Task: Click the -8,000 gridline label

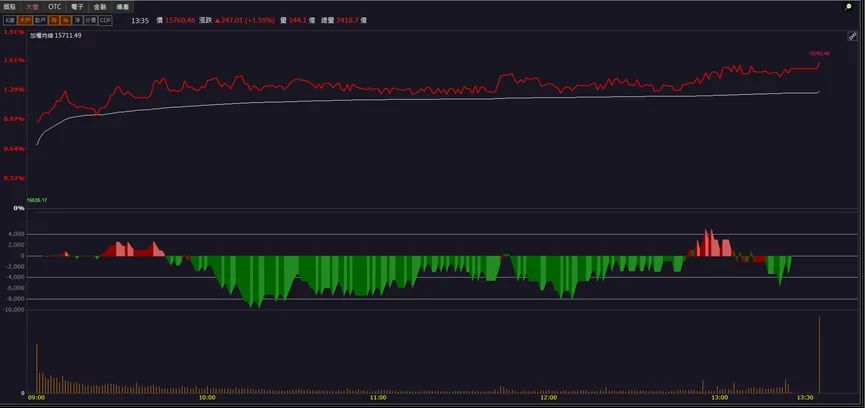Action: [x=15, y=299]
